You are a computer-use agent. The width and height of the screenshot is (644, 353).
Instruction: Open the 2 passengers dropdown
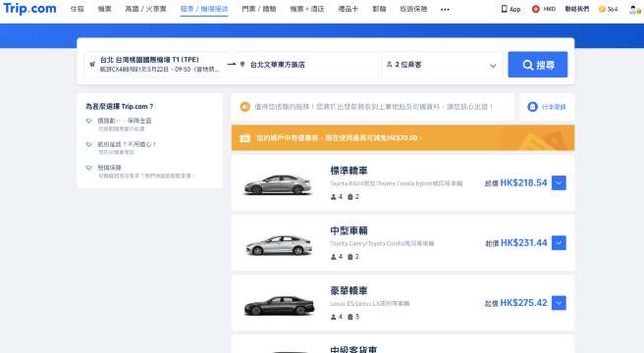(x=442, y=65)
